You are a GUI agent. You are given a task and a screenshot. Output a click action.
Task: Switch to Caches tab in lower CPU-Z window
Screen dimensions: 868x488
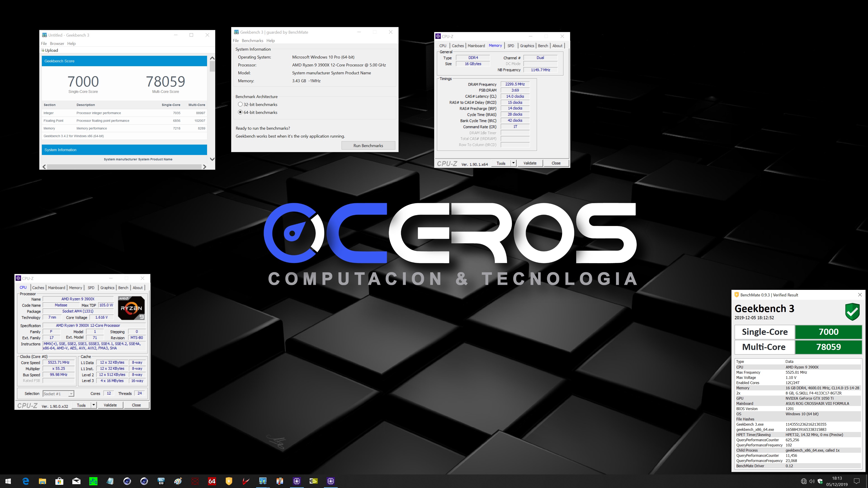38,288
